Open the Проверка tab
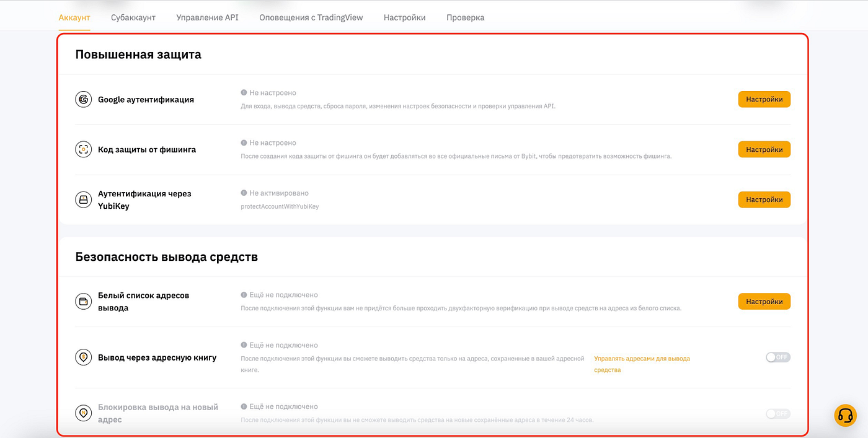Screen dimensions: 868x438 (x=466, y=17)
